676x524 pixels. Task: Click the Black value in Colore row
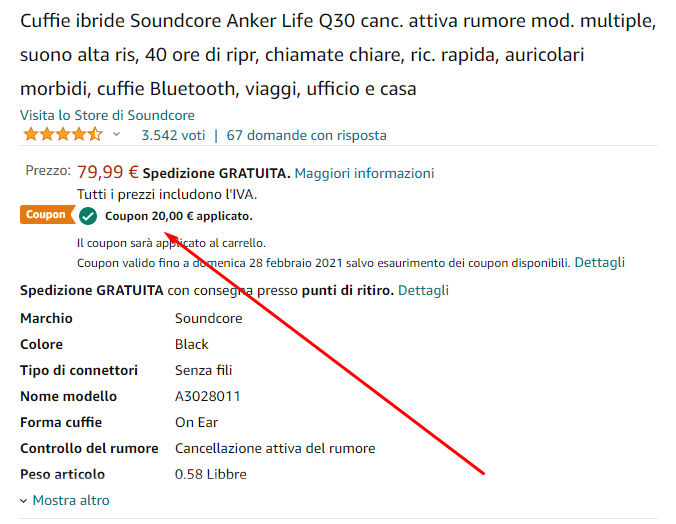coord(192,344)
